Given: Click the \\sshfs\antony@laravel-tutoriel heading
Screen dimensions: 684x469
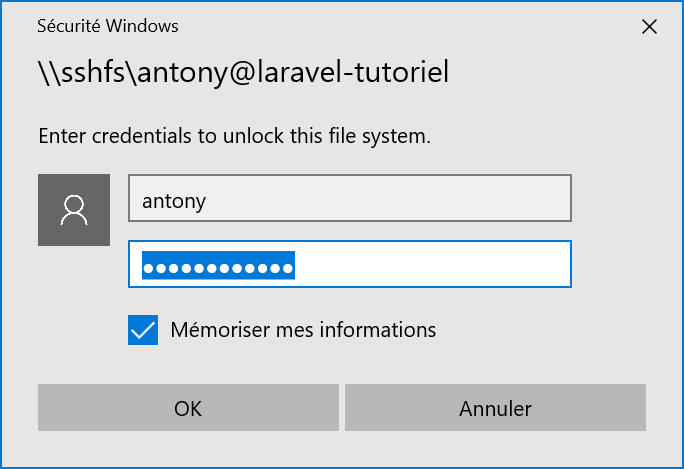Looking at the screenshot, I should (x=243, y=73).
